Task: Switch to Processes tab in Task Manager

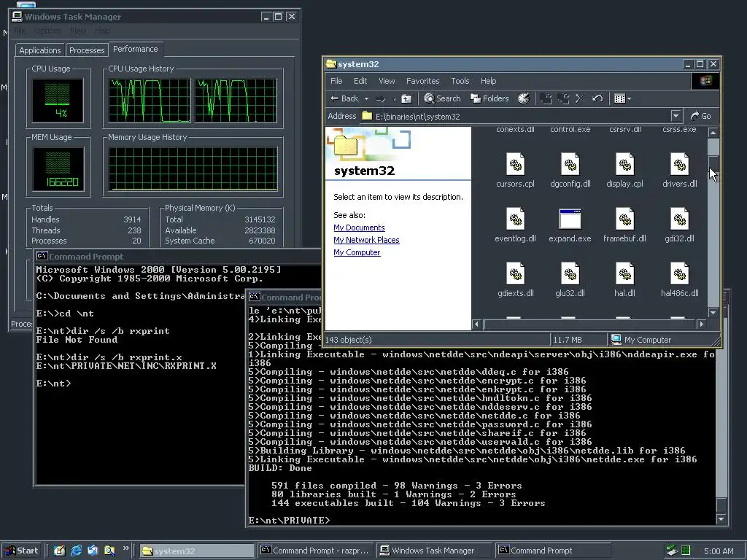Action: [87, 50]
